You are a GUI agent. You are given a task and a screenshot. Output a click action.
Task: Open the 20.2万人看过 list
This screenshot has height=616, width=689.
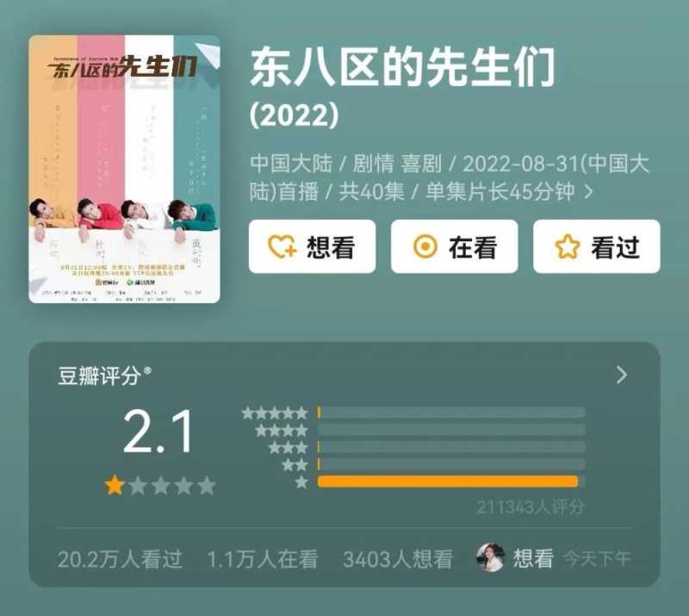click(x=120, y=559)
